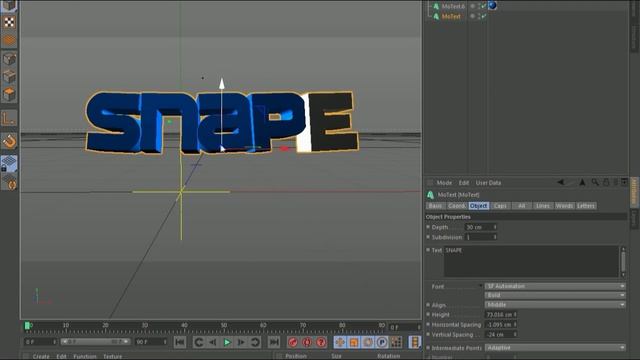Open the material manager Create menu
Viewport: 640px width, 360px height.
(41, 356)
